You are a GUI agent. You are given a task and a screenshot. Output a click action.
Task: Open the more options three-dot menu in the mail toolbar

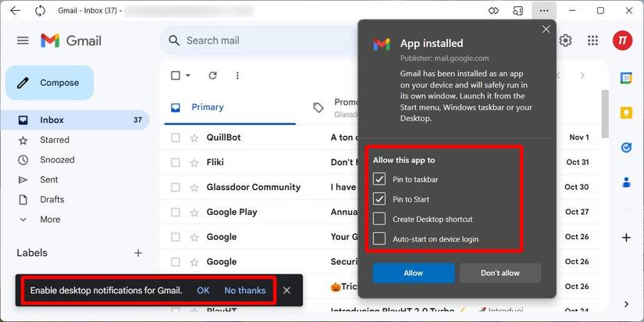click(x=237, y=76)
